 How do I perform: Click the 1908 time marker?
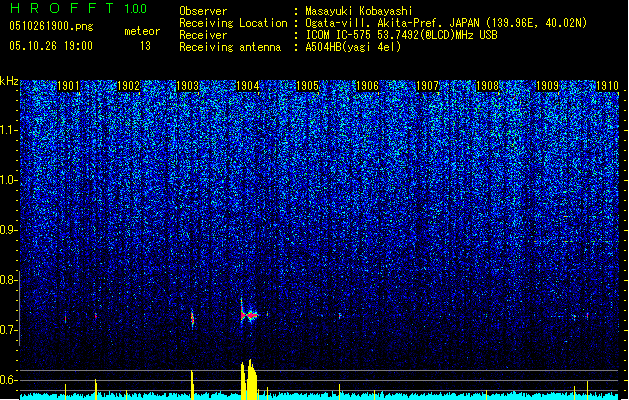(x=487, y=86)
